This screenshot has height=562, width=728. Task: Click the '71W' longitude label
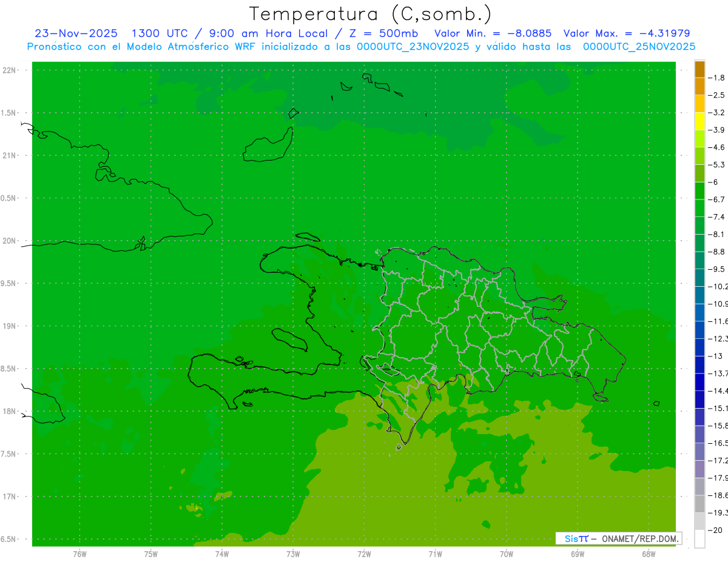(x=435, y=554)
